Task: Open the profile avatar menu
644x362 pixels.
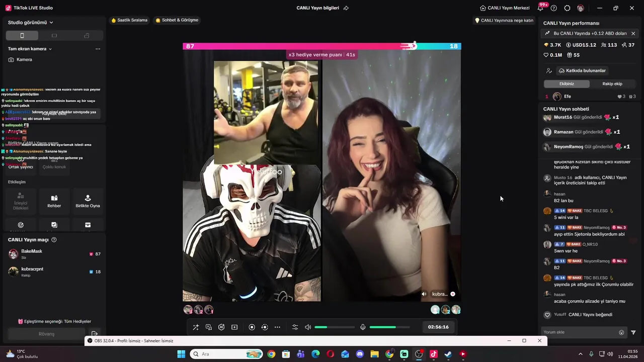Action: point(581,8)
